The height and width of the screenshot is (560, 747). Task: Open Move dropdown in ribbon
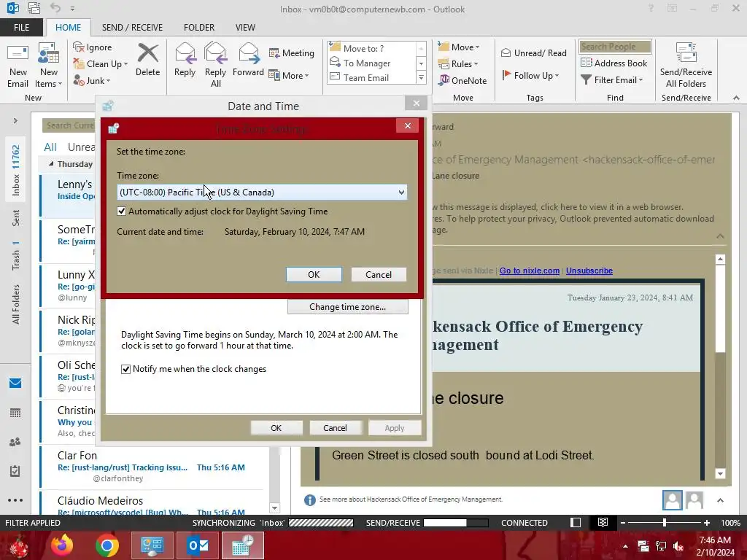point(458,47)
